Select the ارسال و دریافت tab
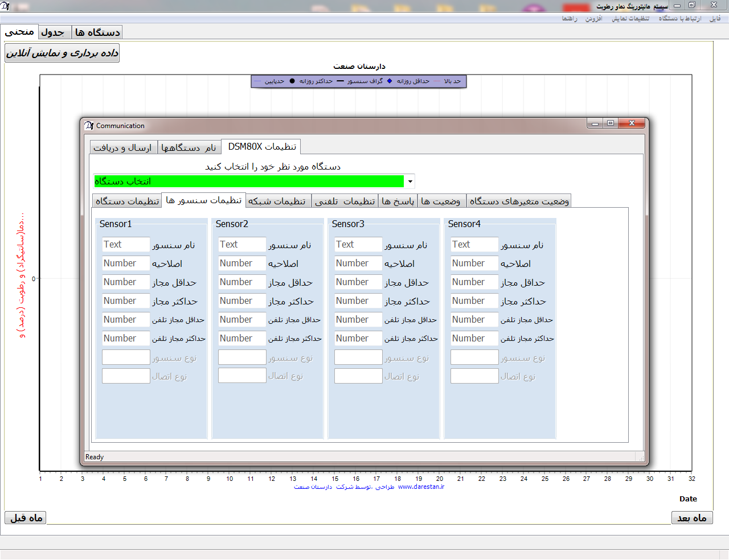The height and width of the screenshot is (560, 729). pos(122,147)
